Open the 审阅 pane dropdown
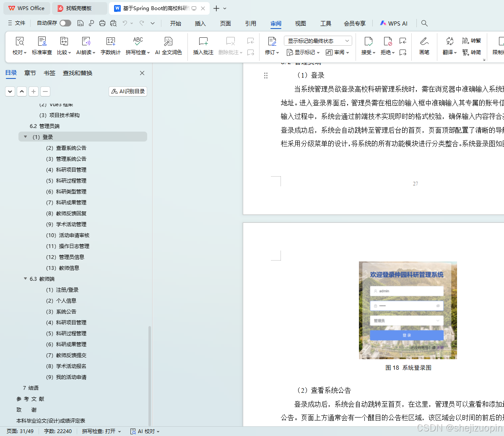 (x=338, y=52)
